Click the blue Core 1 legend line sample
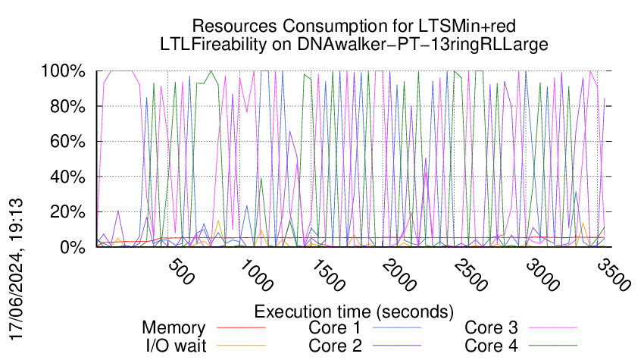The width and height of the screenshot is (644, 360). click(x=397, y=328)
